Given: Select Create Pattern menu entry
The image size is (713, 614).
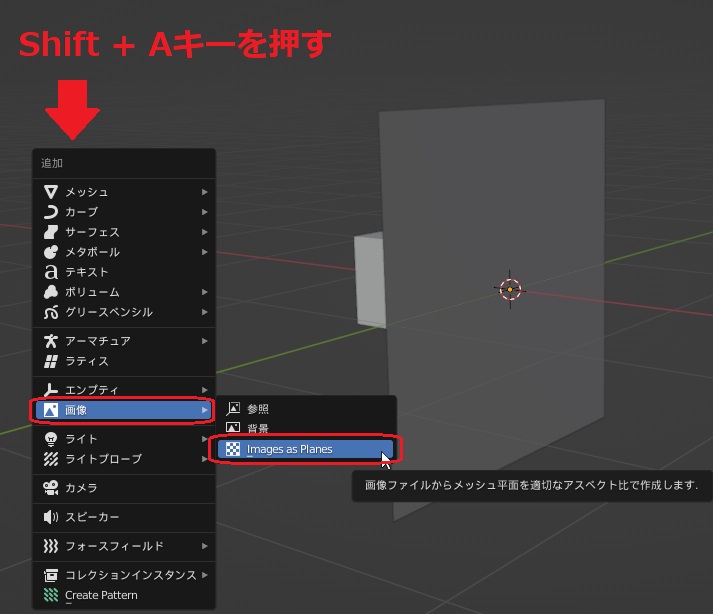Looking at the screenshot, I should pos(124,595).
